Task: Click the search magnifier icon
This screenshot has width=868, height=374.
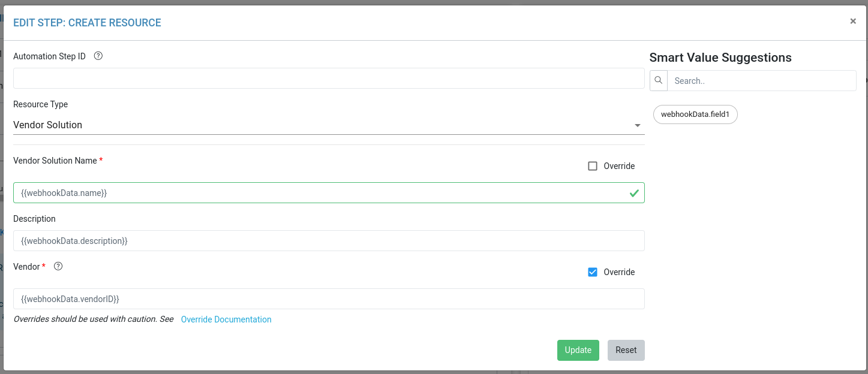Action: coord(659,80)
